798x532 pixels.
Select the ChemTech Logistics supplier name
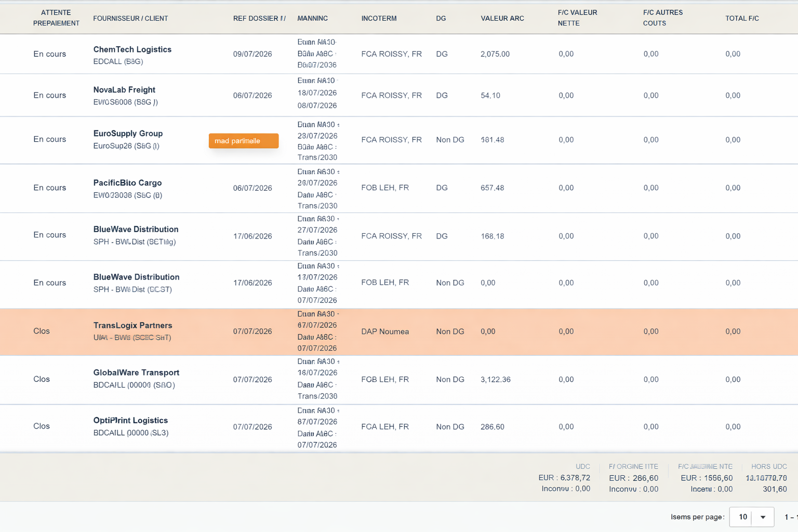click(x=132, y=49)
